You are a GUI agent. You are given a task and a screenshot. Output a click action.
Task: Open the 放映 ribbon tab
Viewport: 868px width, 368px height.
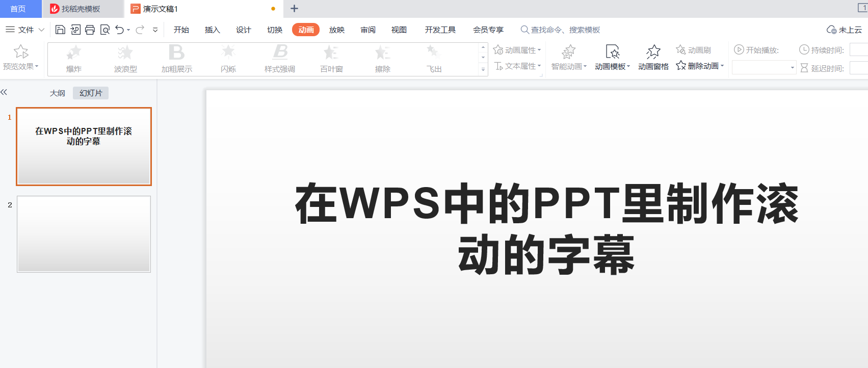pos(337,30)
